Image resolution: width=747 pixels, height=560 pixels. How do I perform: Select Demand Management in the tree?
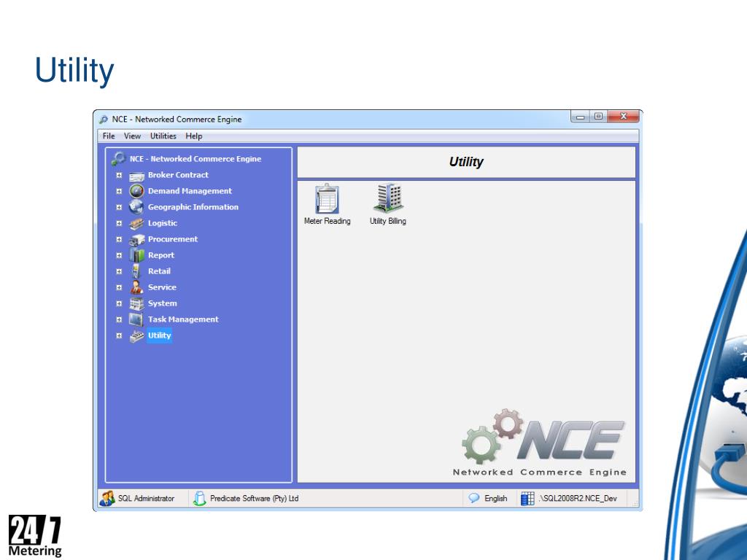190,191
